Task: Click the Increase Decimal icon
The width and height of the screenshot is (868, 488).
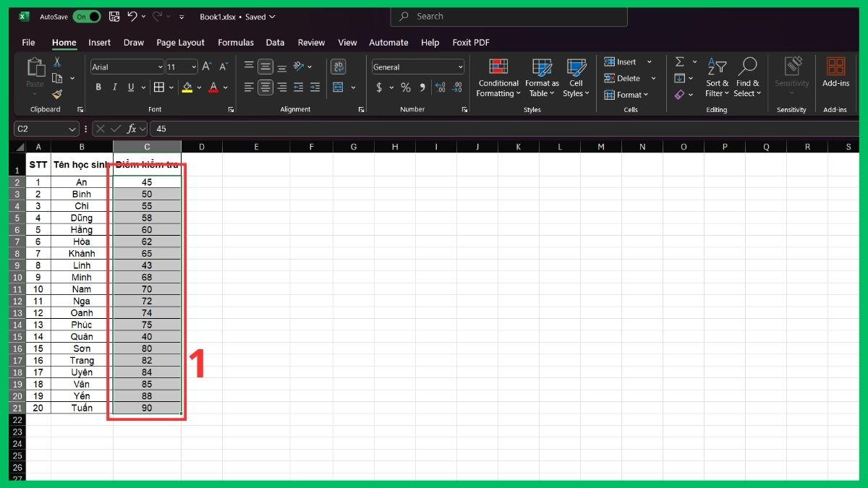Action: [441, 87]
